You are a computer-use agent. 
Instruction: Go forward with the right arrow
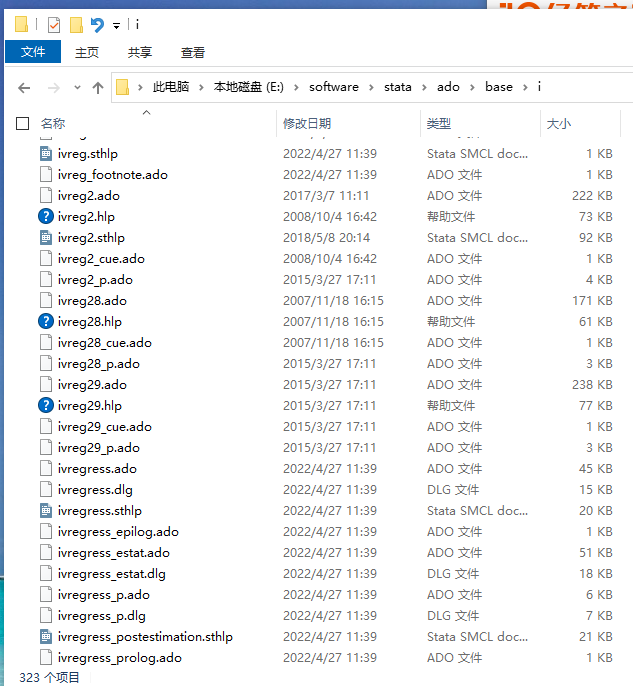pyautogui.click(x=54, y=88)
